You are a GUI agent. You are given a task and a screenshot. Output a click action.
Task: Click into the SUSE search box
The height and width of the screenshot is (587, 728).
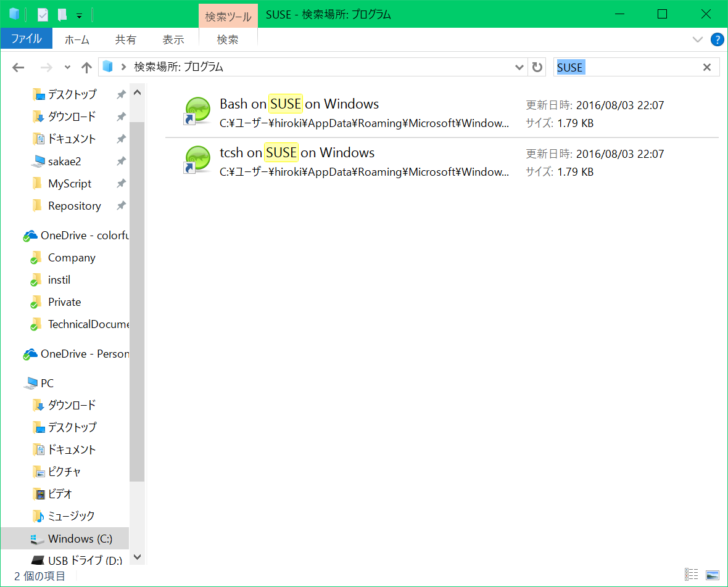tap(627, 68)
